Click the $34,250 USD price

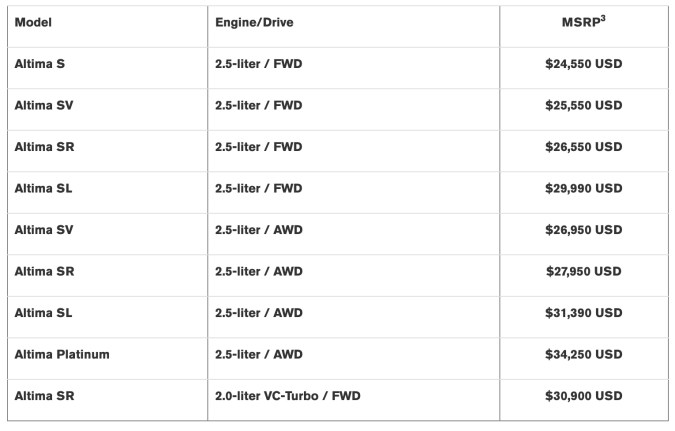click(583, 354)
